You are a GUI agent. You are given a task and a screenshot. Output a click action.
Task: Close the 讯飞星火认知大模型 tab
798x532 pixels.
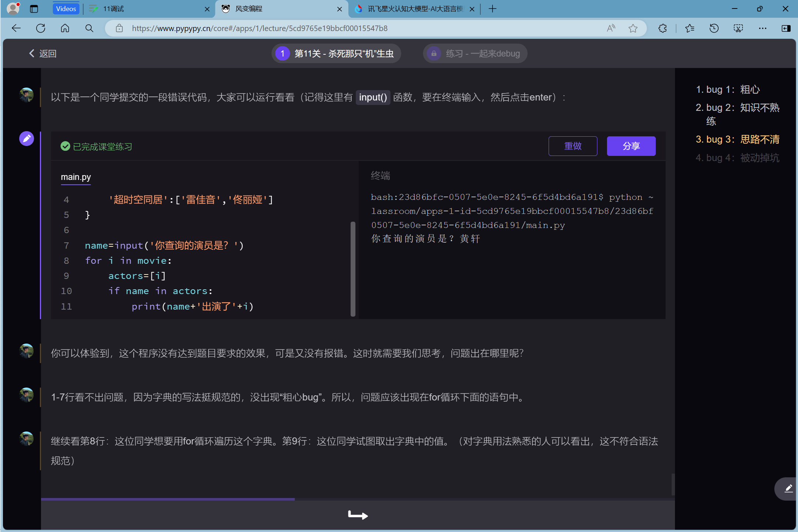tap(472, 9)
